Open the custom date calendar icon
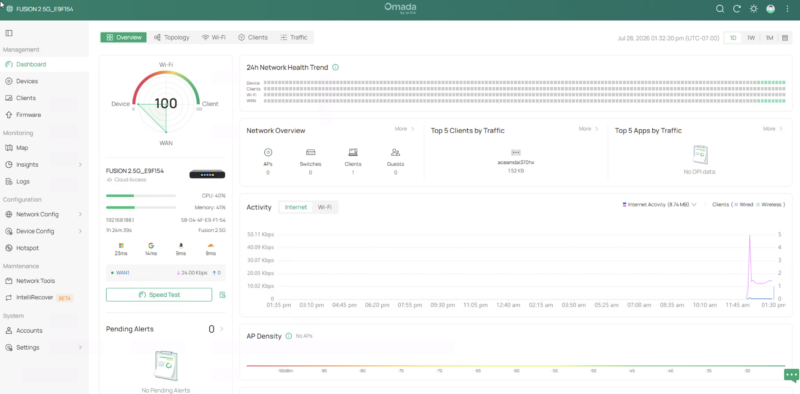 (785, 38)
